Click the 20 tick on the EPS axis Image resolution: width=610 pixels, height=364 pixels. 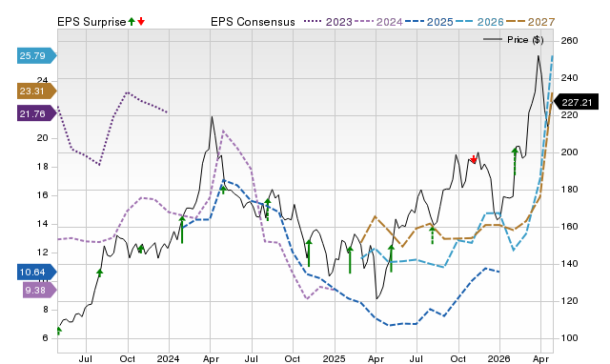click(42, 138)
